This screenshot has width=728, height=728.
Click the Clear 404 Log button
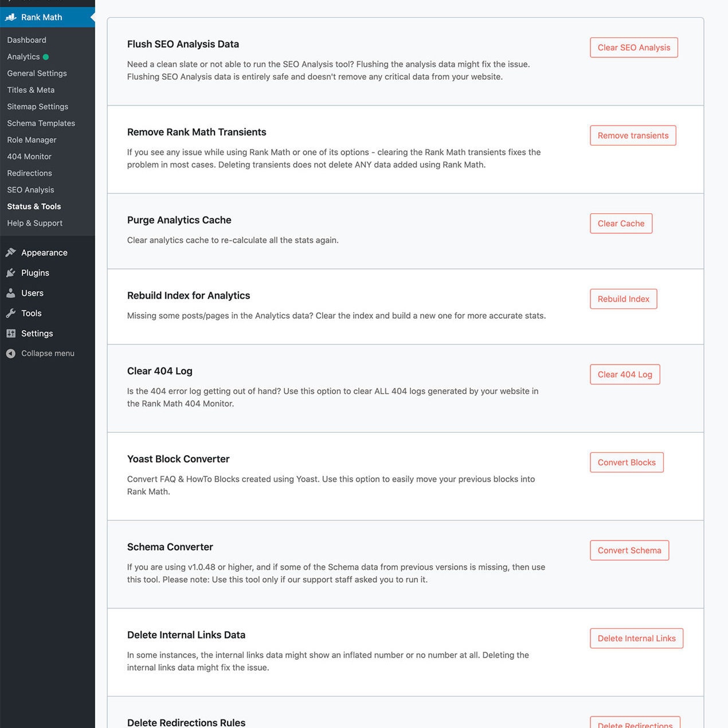tap(625, 374)
